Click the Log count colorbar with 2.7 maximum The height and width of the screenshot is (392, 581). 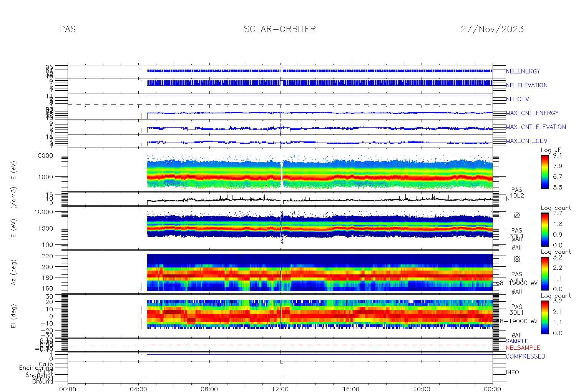pos(544,229)
